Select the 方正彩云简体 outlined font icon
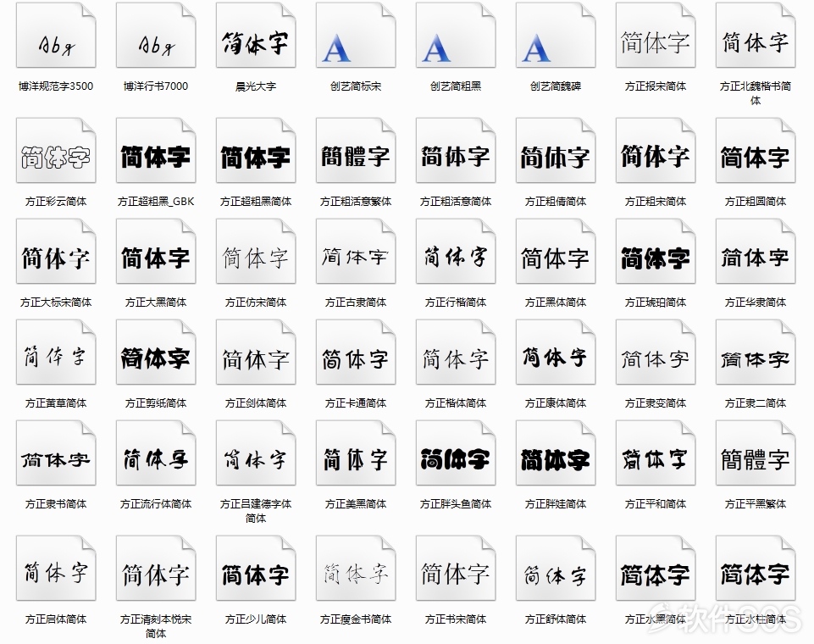Screen dimensions: 814x644 [x=56, y=150]
